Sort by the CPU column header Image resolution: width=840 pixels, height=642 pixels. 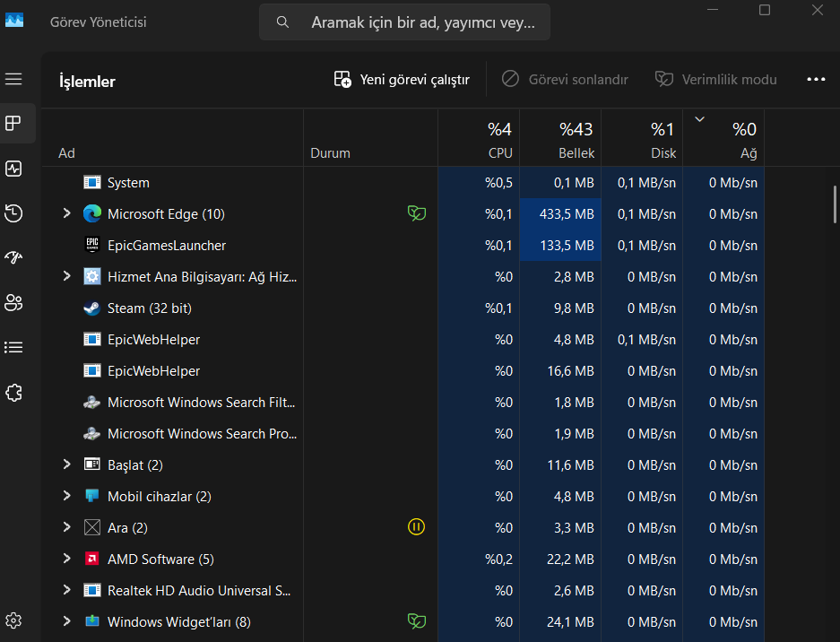pyautogui.click(x=479, y=138)
